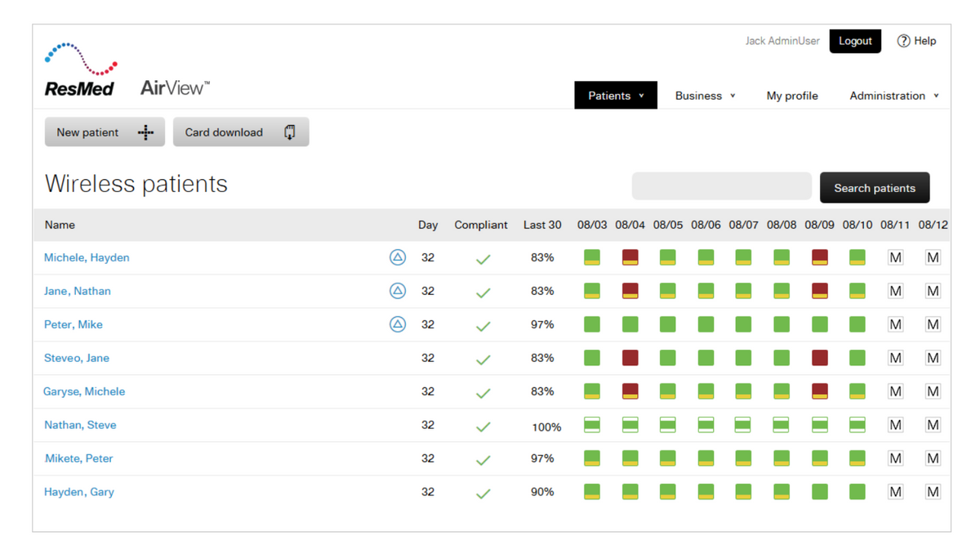Click the compliant checkmark for Nathan, Steve
The height and width of the screenshot is (550, 980).
pos(483,427)
